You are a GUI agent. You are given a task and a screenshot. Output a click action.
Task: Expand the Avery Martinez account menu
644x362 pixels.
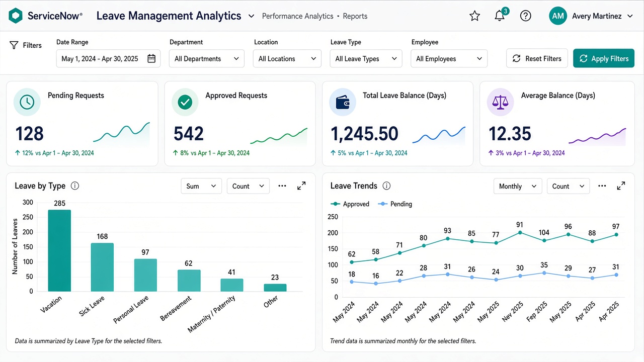pos(630,16)
